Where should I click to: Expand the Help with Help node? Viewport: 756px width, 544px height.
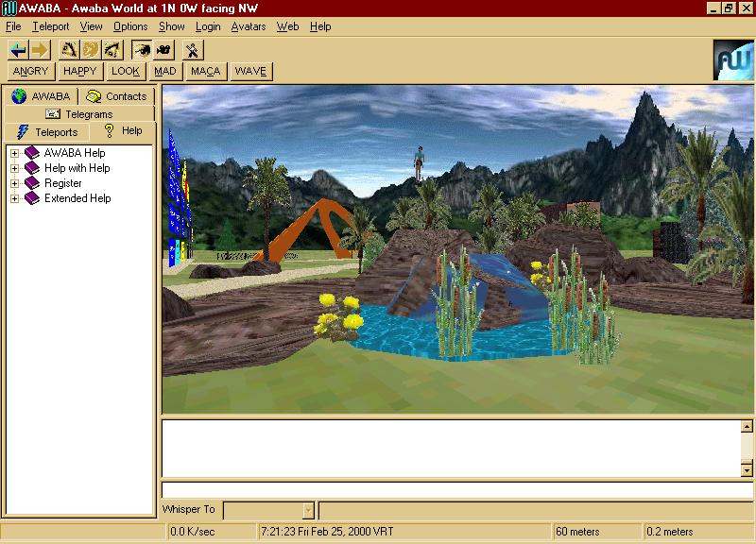click(x=14, y=168)
